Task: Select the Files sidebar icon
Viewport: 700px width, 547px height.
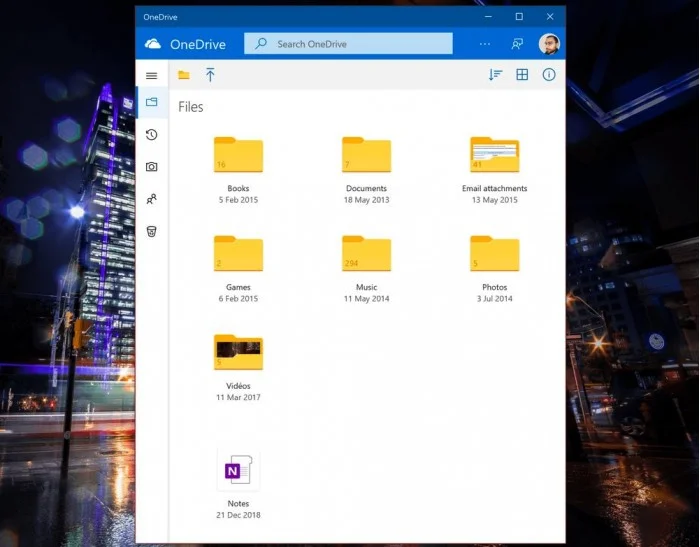Action: point(152,102)
